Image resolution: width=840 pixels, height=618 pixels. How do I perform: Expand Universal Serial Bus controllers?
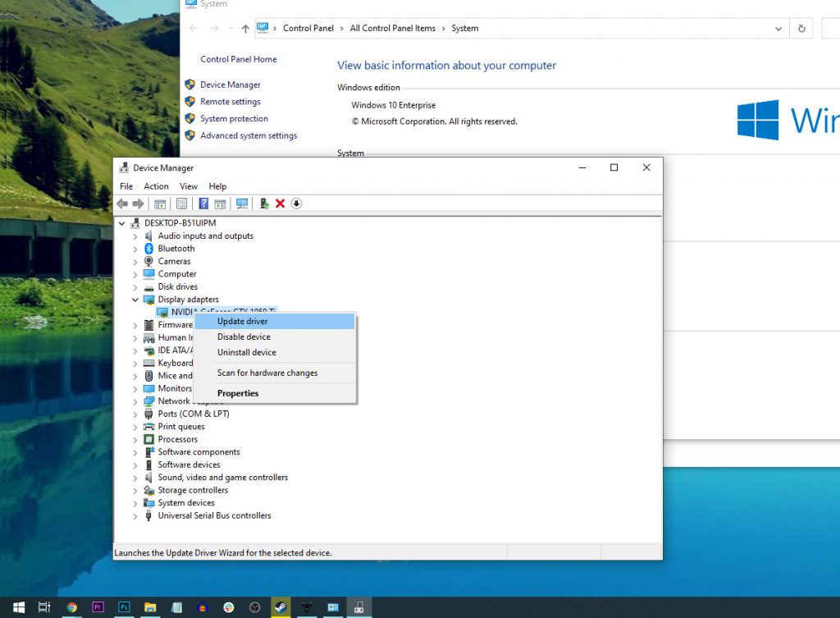pos(135,515)
